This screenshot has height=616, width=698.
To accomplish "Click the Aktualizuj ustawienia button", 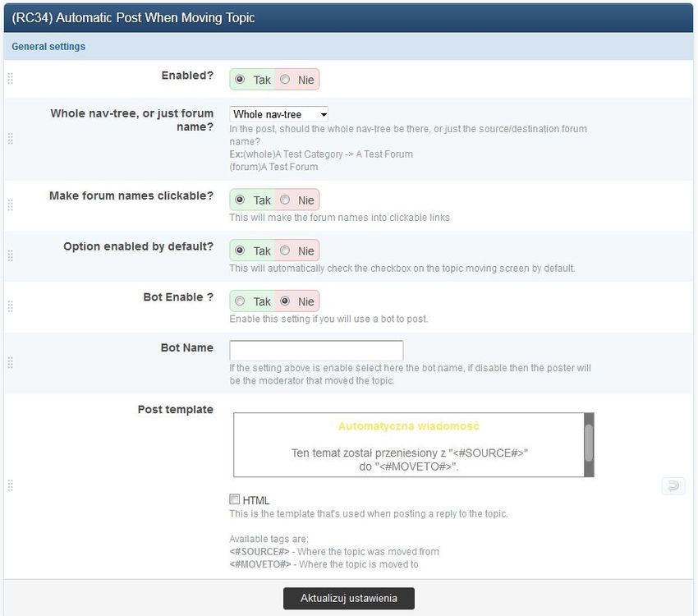I will (x=348, y=598).
